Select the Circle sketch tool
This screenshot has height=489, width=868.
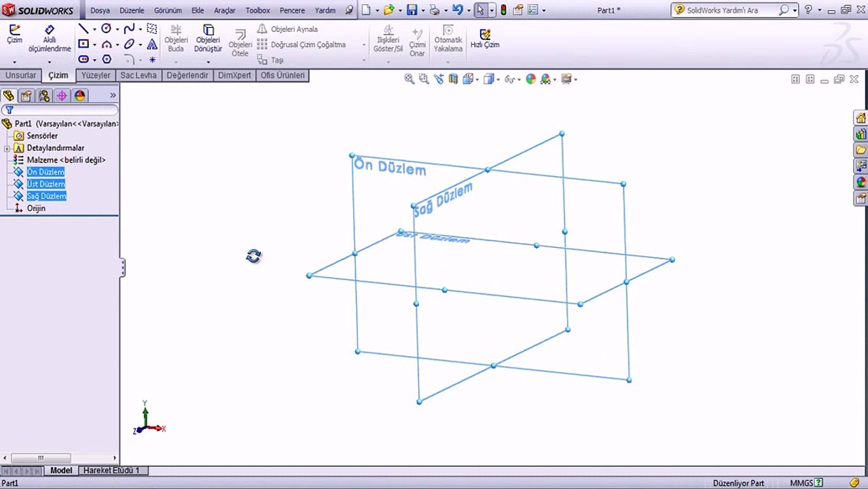[x=107, y=29]
